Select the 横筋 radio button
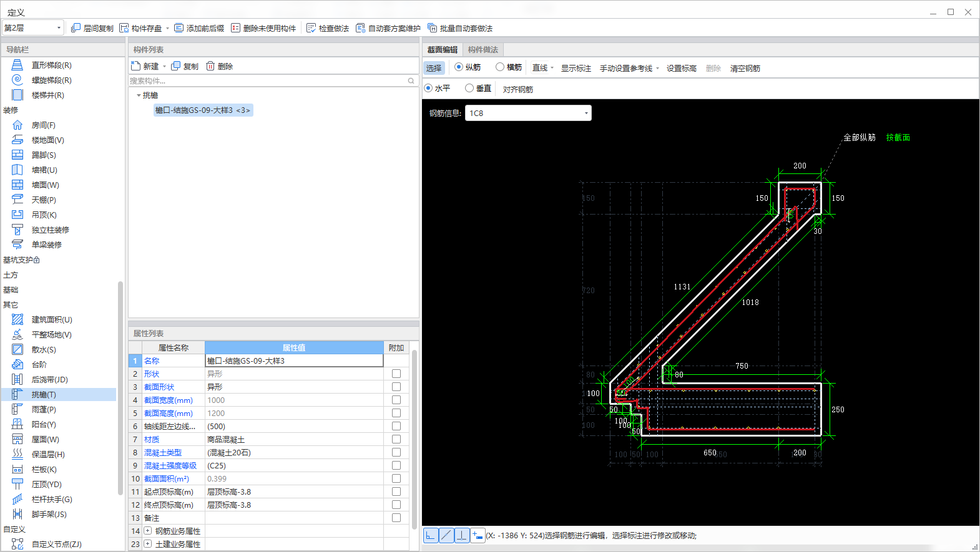The image size is (980, 552). point(500,67)
